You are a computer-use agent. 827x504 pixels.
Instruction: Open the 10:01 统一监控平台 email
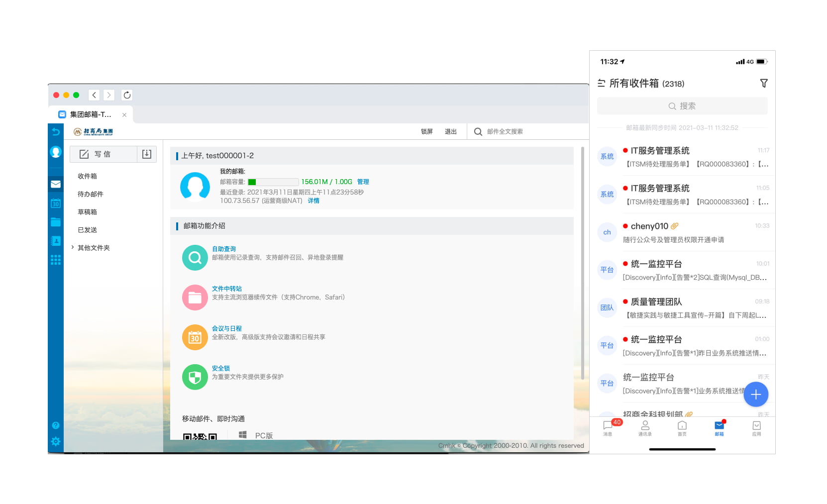tap(683, 270)
